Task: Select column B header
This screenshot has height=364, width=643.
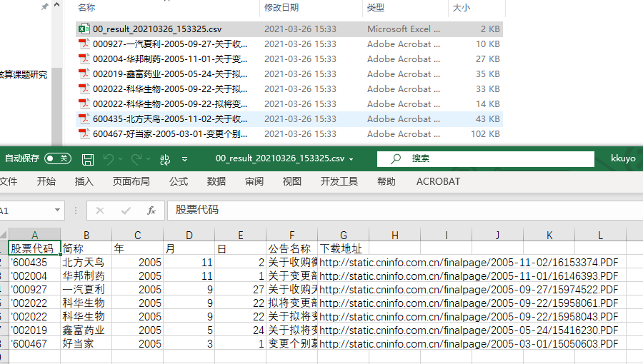Action: [86, 235]
